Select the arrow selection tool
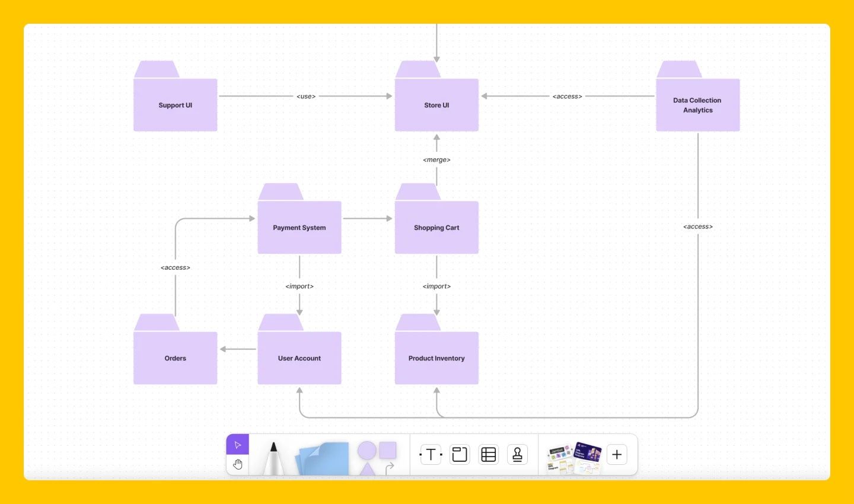The width and height of the screenshot is (854, 504). tap(238, 444)
